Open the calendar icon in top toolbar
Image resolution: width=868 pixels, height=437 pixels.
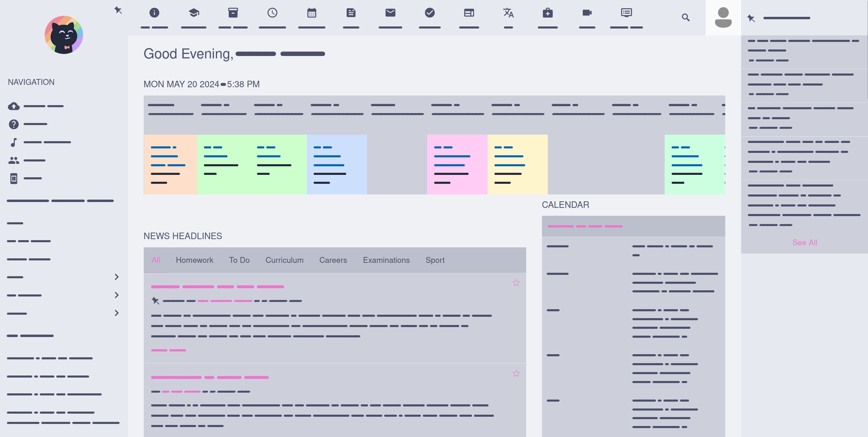312,13
